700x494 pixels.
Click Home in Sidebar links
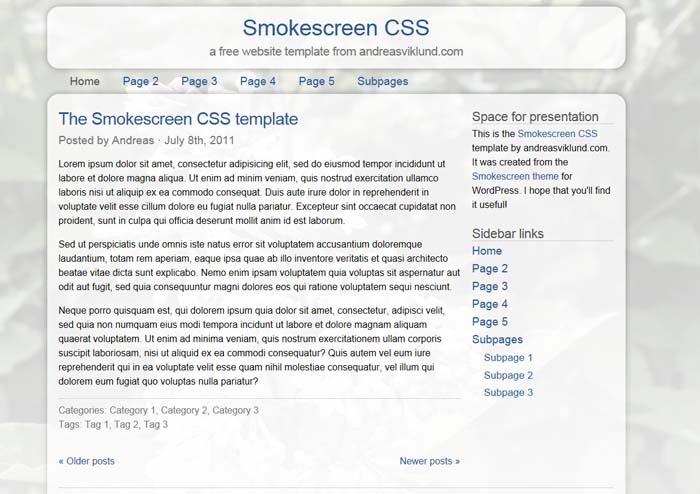coord(487,251)
